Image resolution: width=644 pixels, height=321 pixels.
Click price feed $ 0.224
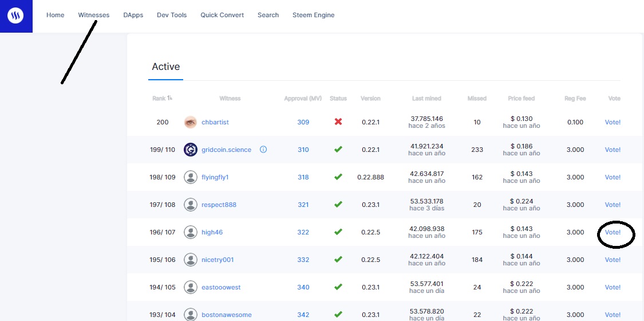[521, 201]
